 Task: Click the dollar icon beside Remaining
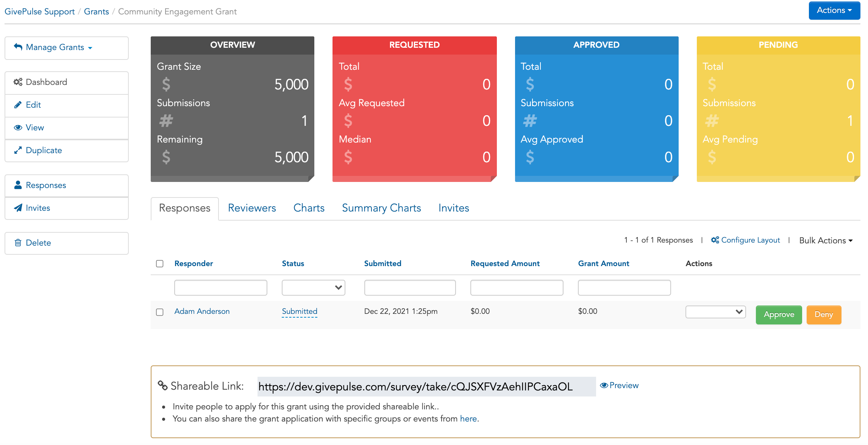[x=166, y=157]
